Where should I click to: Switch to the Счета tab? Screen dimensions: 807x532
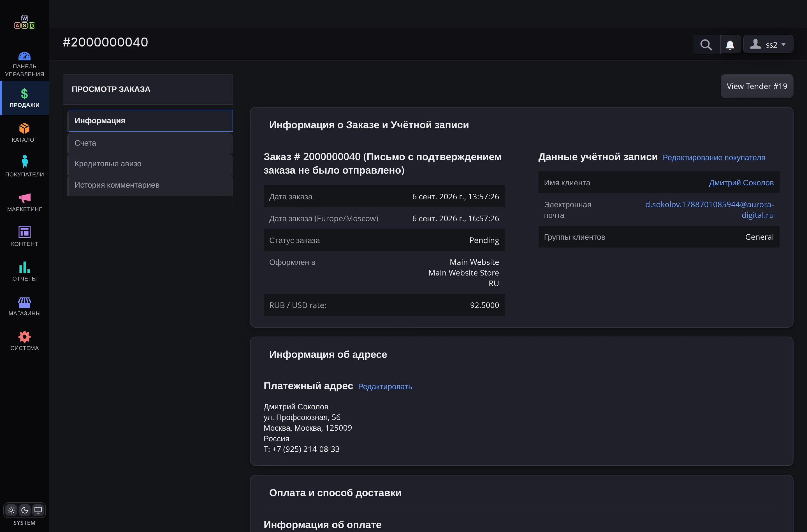(x=150, y=143)
